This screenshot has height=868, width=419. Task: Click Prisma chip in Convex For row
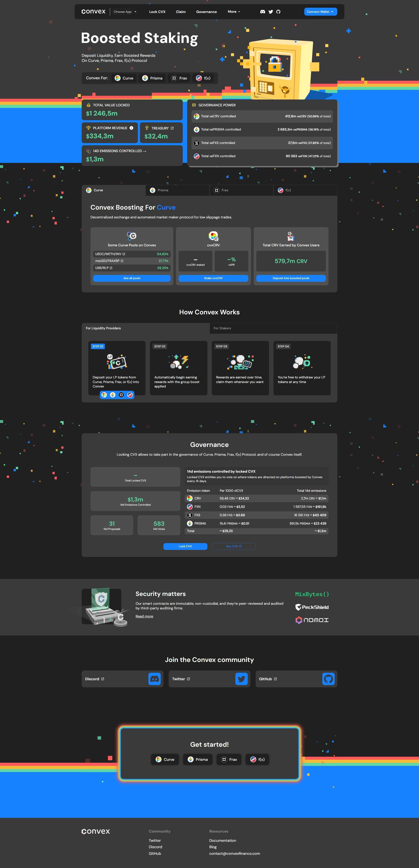point(152,78)
